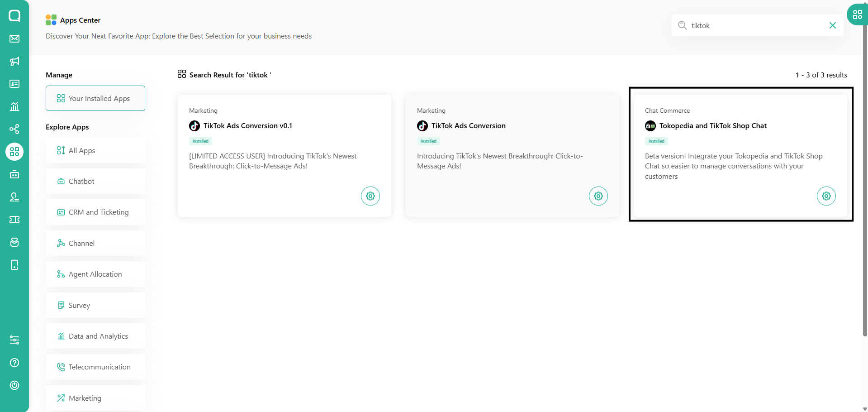This screenshot has width=868, height=412.
Task: Click Installed badge on Tokopedia card
Action: [656, 141]
